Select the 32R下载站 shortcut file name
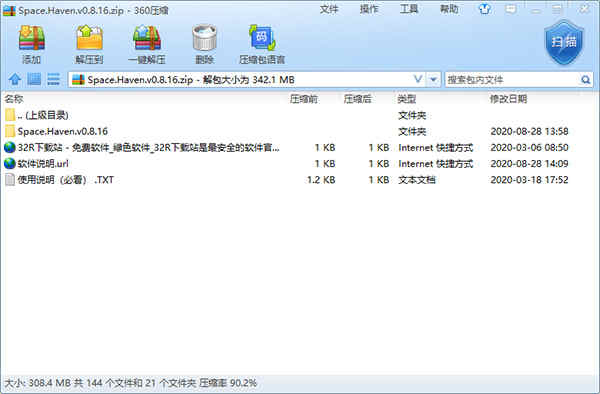This screenshot has height=394, width=600. coord(148,148)
